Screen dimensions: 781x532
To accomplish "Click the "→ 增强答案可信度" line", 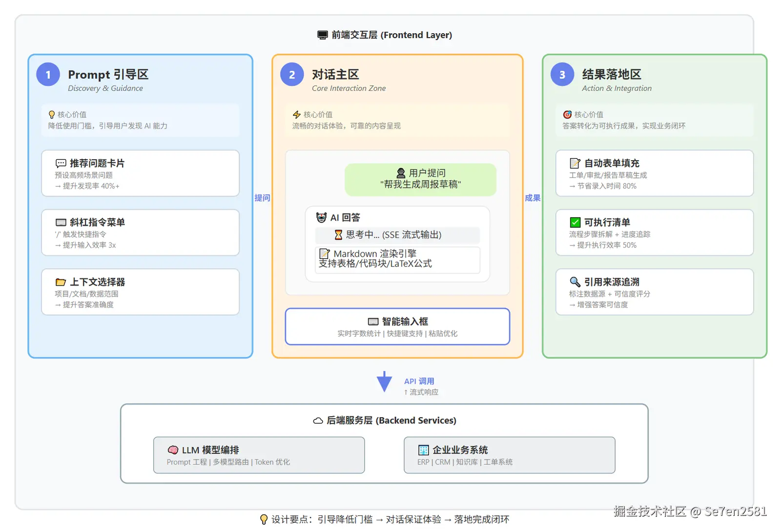I will click(598, 305).
